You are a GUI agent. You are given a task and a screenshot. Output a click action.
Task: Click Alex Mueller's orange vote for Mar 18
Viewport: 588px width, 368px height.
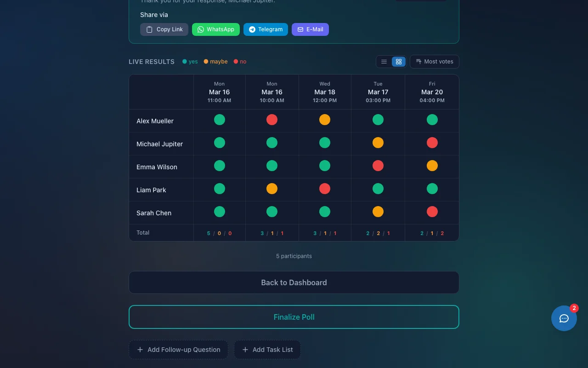(325, 120)
